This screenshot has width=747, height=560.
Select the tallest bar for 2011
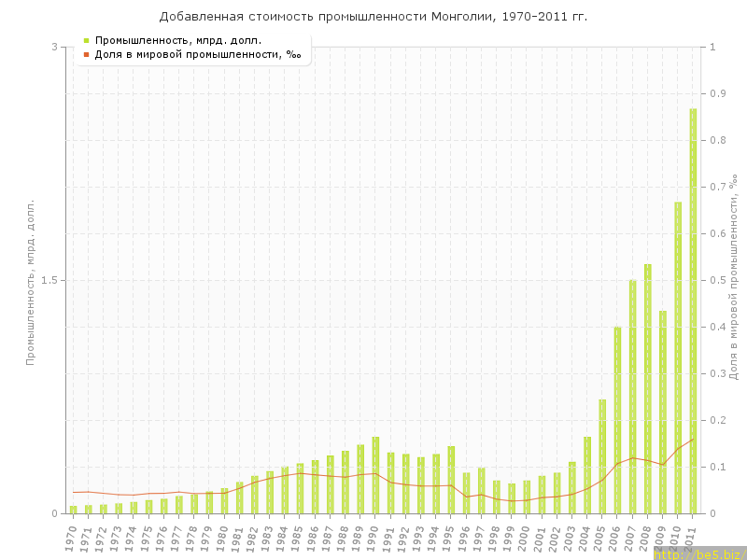coord(693,311)
